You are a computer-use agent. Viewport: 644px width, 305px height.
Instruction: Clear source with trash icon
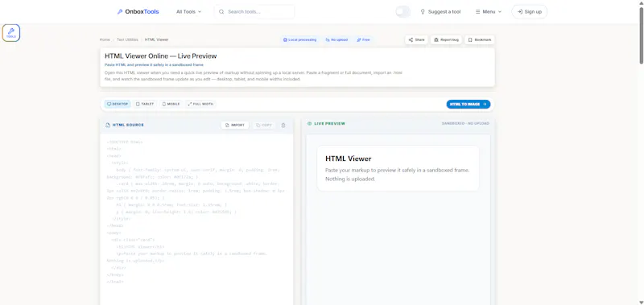(283, 126)
